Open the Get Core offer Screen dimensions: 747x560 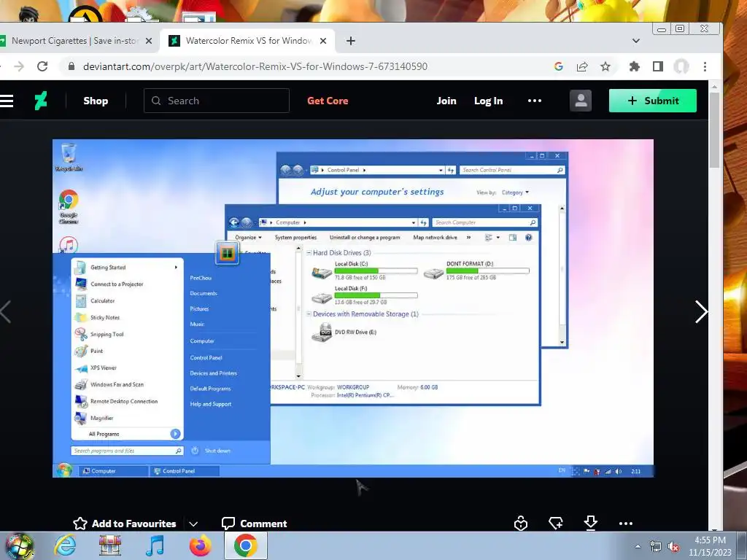point(328,101)
